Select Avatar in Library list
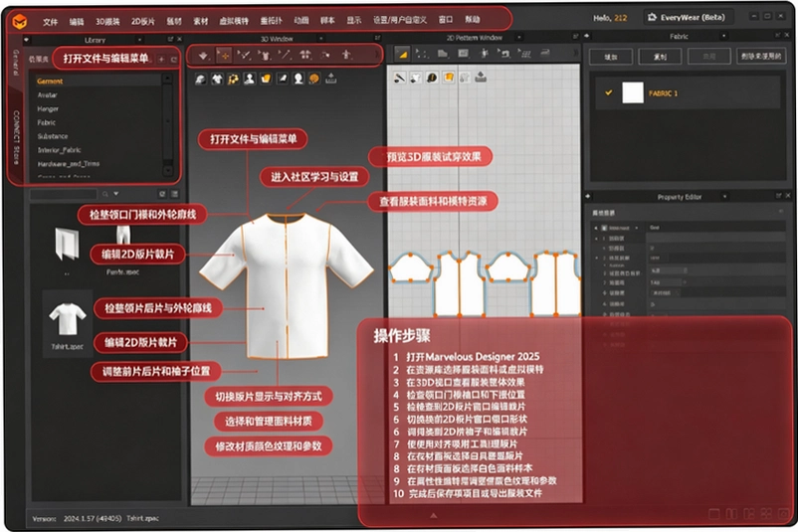 (48, 95)
